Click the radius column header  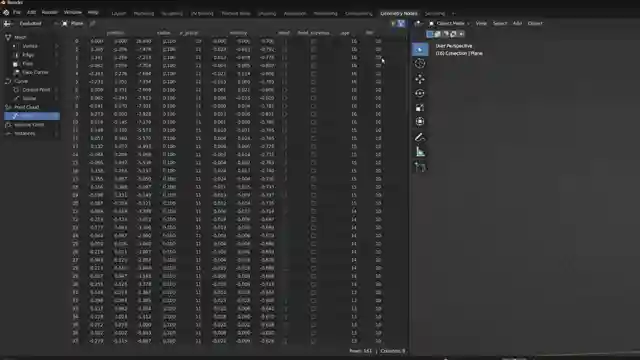coord(164,33)
